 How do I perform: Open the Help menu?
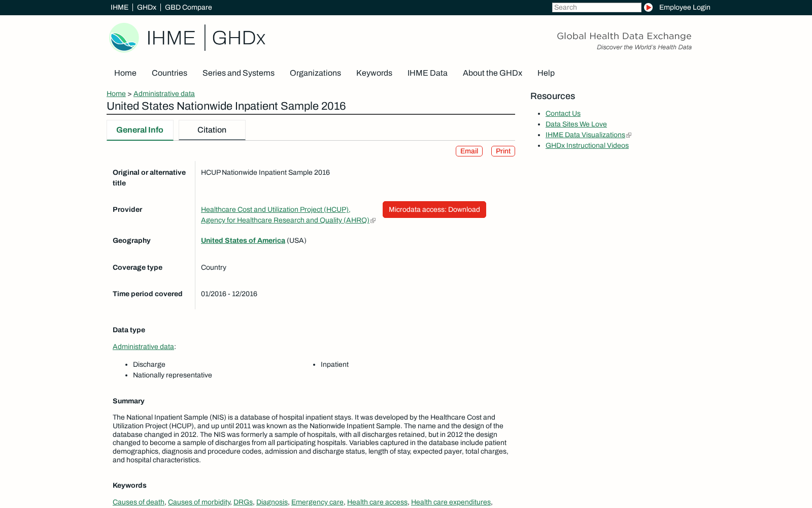point(546,73)
